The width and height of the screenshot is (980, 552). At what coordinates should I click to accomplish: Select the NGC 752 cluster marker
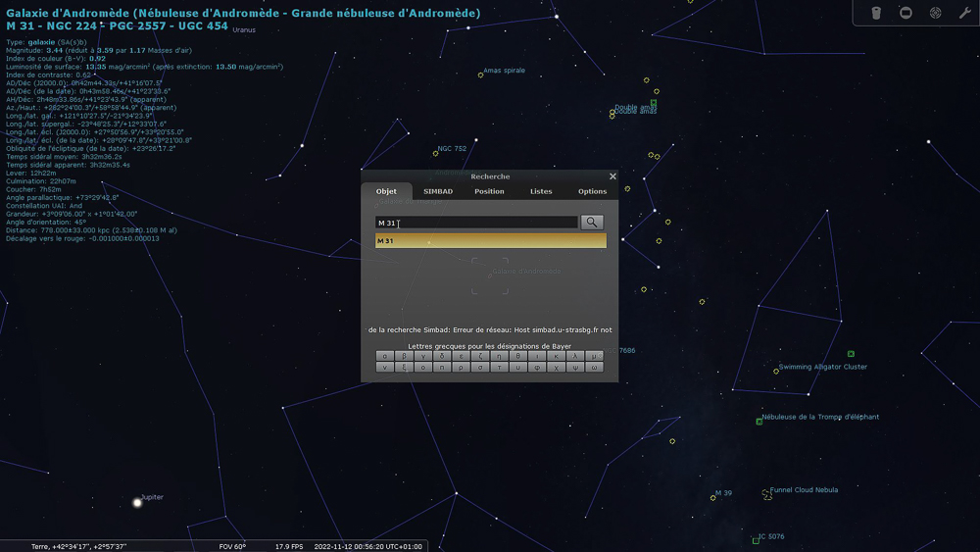coord(436,153)
